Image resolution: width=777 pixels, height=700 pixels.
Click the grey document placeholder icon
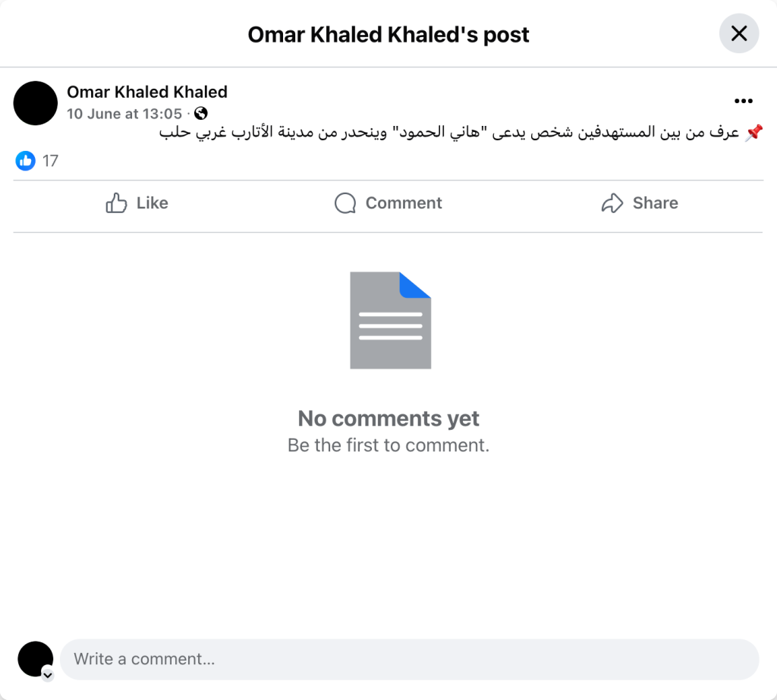click(390, 321)
